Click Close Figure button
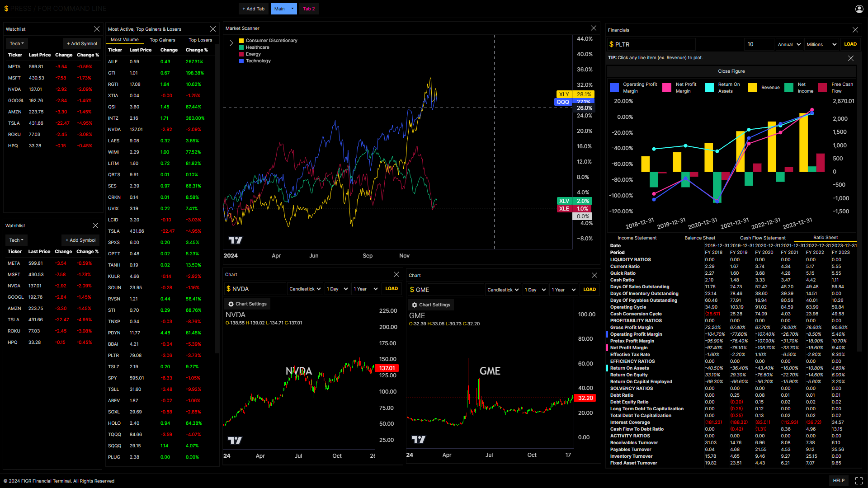The image size is (868, 488). click(x=731, y=71)
